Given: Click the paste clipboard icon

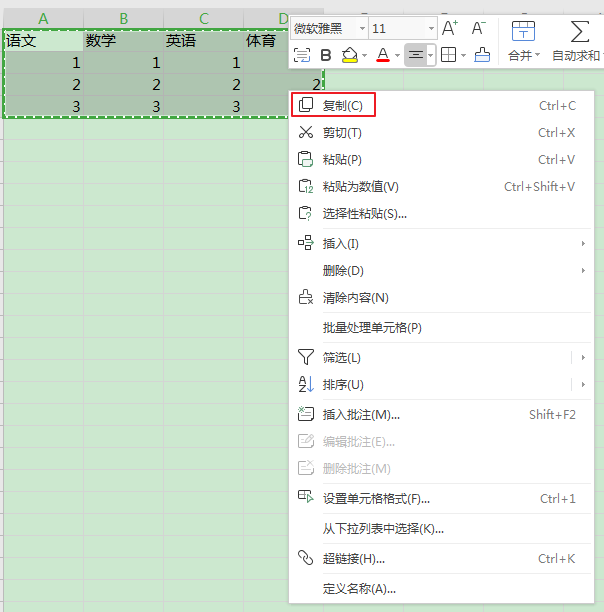Looking at the screenshot, I should tap(306, 159).
